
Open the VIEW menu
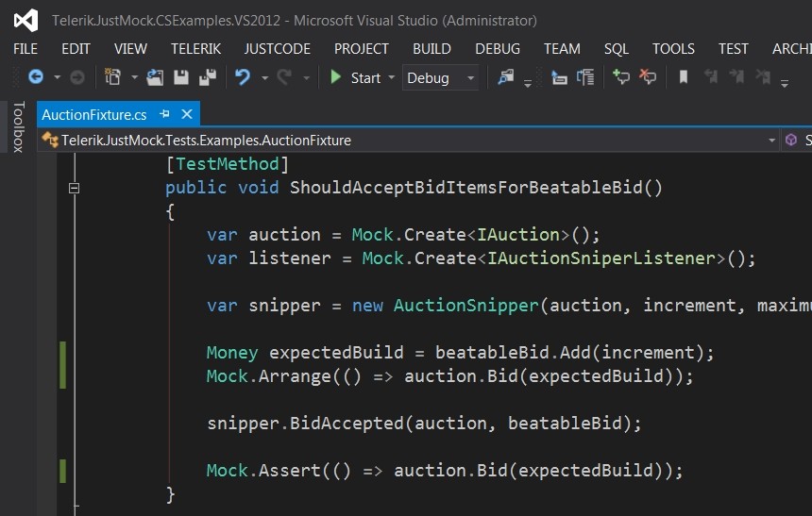(130, 49)
